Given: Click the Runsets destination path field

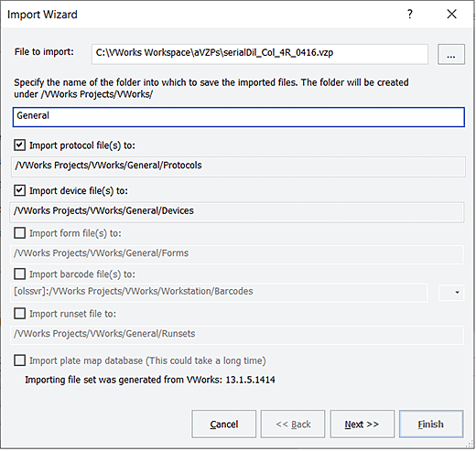Looking at the screenshot, I should pyautogui.click(x=237, y=335).
